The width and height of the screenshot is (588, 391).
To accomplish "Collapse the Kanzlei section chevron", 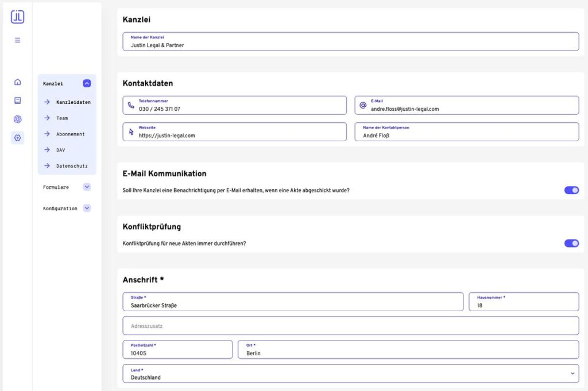I will (87, 83).
